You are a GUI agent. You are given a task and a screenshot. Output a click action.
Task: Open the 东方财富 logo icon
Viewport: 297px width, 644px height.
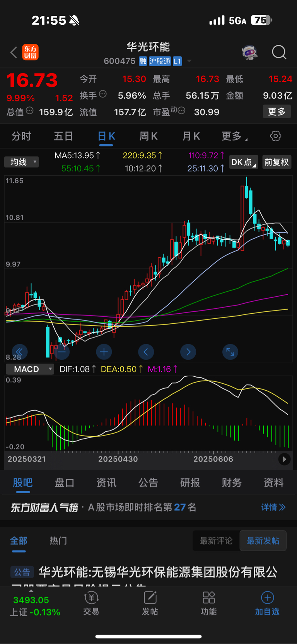pyautogui.click(x=30, y=52)
